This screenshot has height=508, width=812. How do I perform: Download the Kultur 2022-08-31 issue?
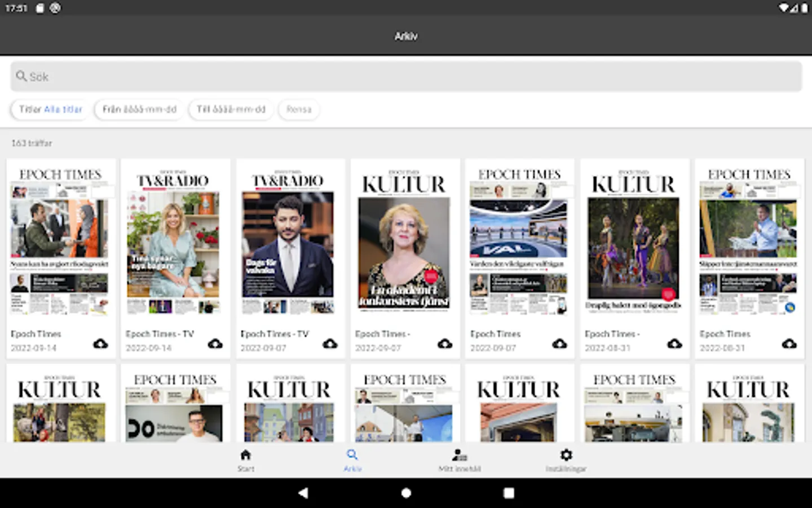tap(674, 343)
